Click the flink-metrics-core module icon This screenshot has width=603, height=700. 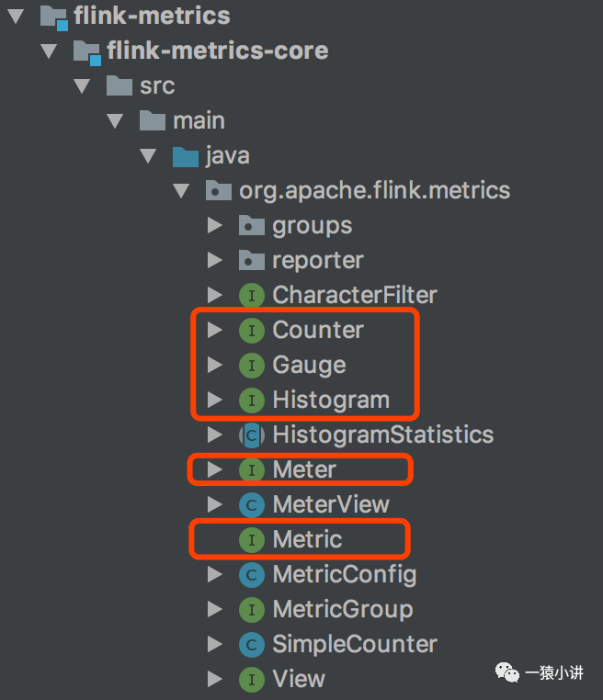coord(85,51)
